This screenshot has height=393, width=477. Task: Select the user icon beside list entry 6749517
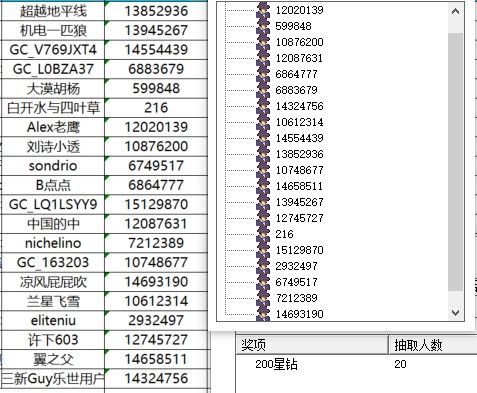pos(263,282)
